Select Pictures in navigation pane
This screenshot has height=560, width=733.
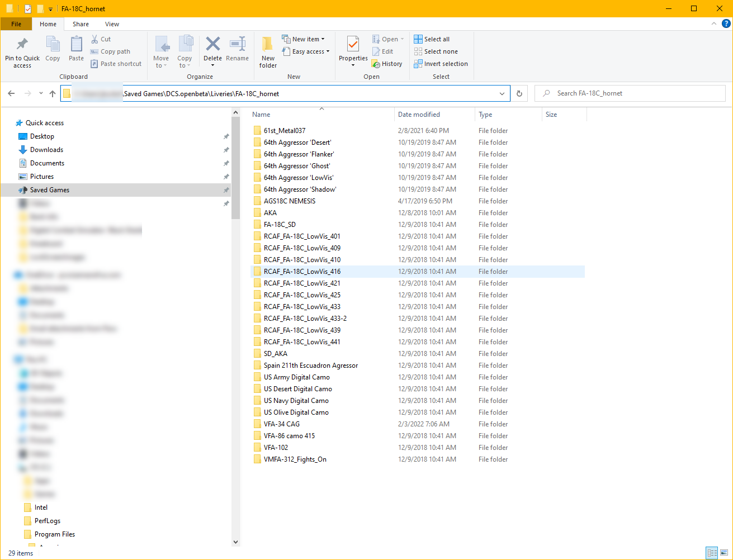point(42,177)
